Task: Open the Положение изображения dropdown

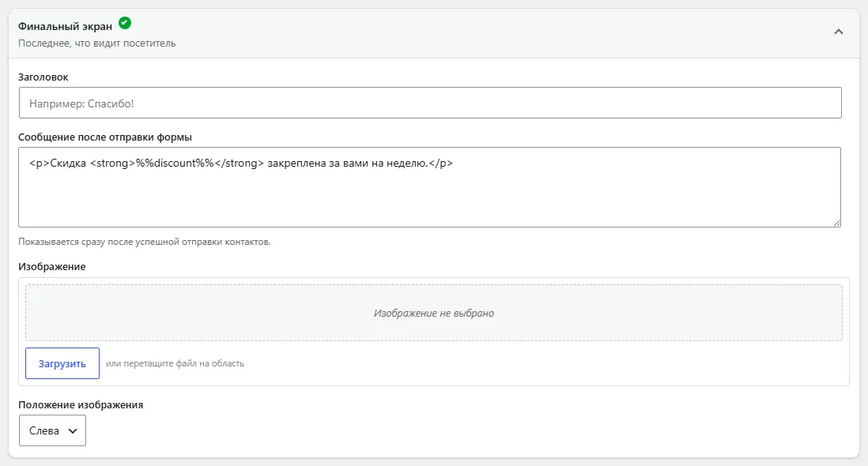Action: click(x=53, y=430)
